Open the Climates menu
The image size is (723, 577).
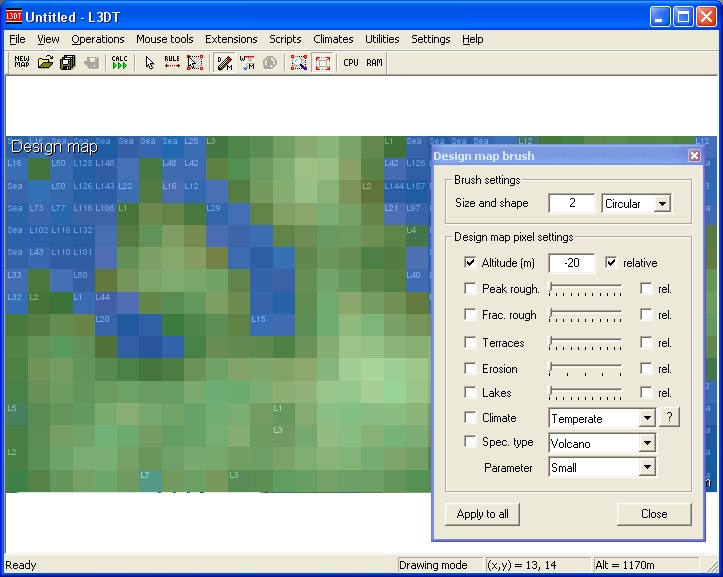[333, 39]
